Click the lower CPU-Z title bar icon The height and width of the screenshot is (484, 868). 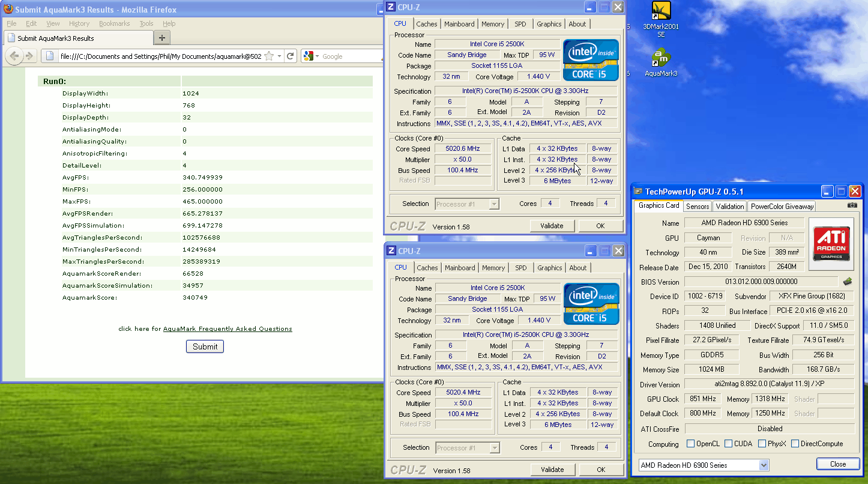pos(391,251)
